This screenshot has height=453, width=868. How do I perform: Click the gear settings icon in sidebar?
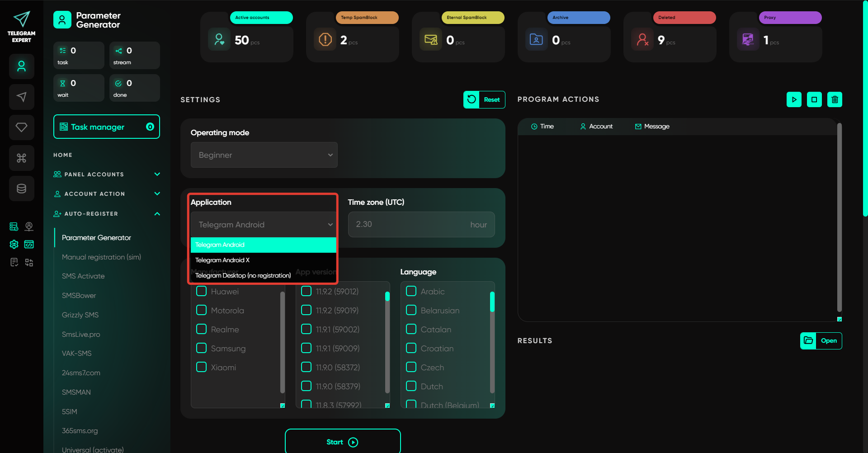[14, 245]
